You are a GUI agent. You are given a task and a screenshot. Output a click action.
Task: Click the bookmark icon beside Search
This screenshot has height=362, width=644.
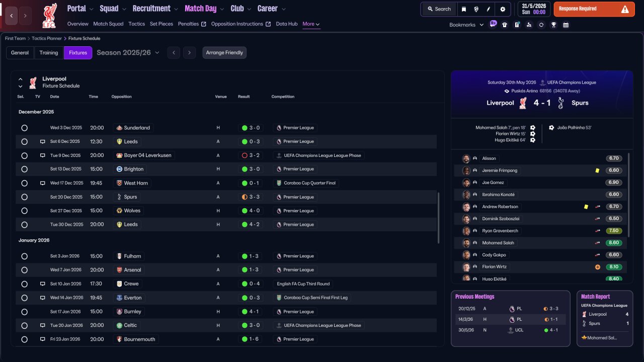[464, 9]
